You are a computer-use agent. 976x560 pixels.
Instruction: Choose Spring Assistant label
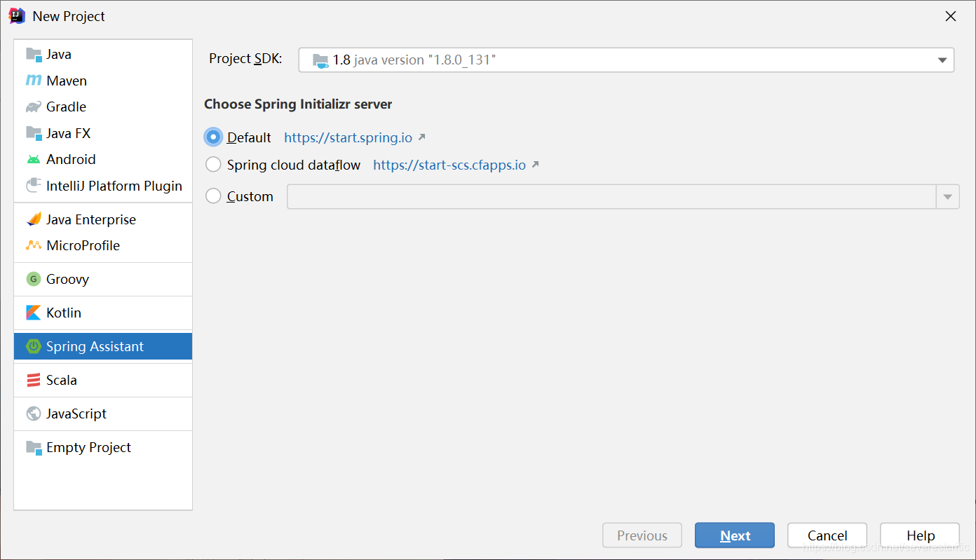pos(95,346)
